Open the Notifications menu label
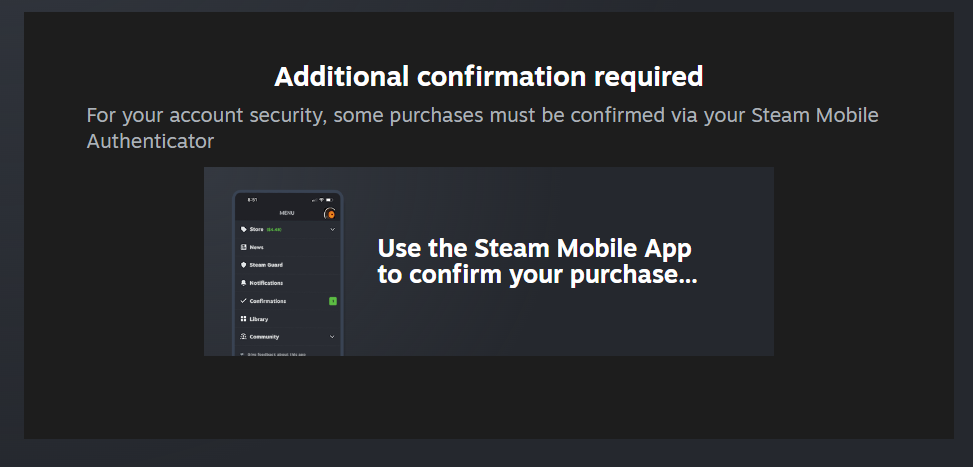973x467 pixels. pos(266,283)
